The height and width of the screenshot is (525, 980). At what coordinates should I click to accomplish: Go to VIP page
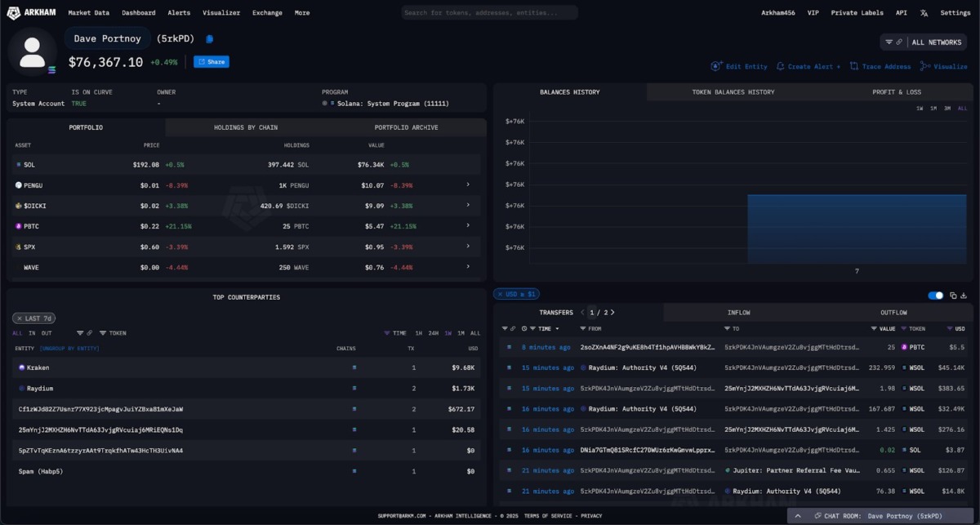[813, 13]
